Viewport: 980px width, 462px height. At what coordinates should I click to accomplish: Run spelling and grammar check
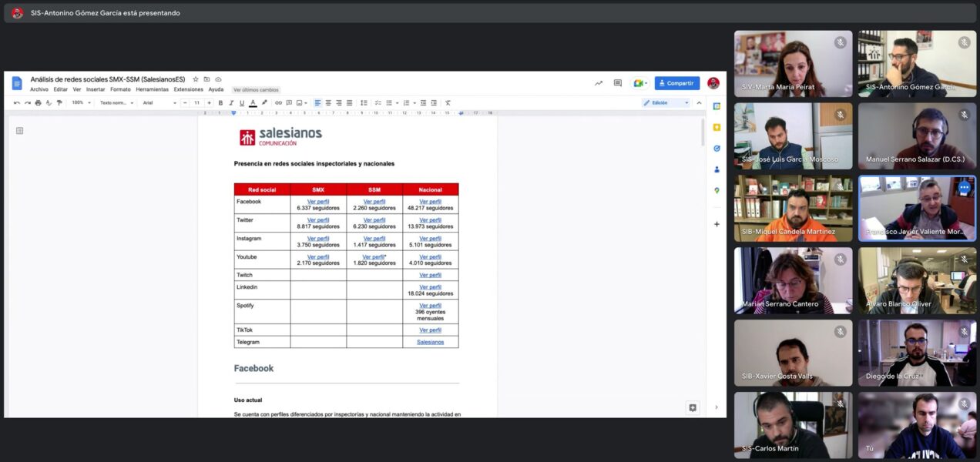click(49, 102)
